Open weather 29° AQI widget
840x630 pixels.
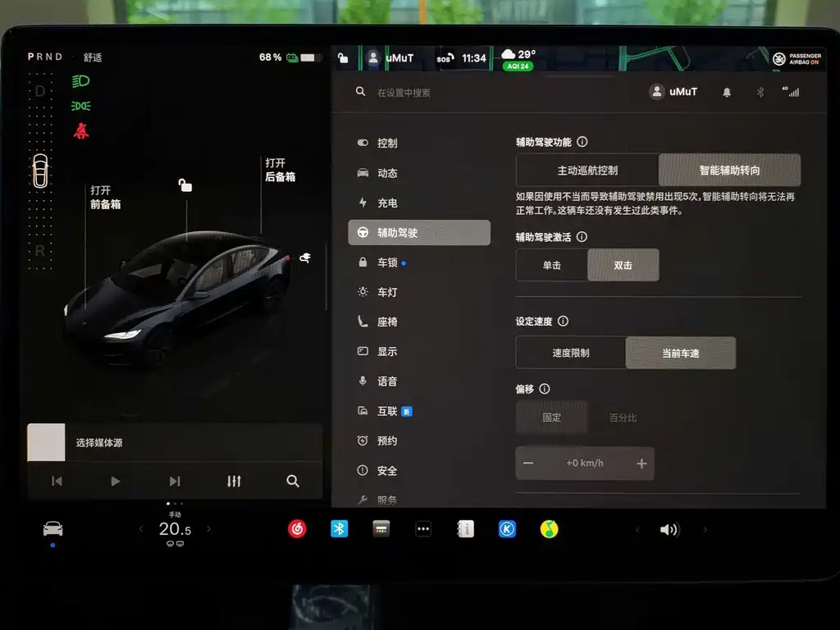click(518, 59)
